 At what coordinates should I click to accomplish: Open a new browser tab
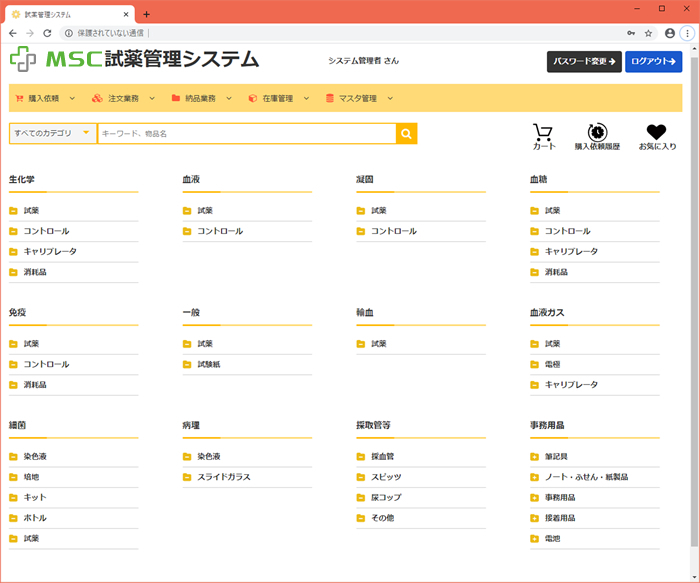coord(147,14)
